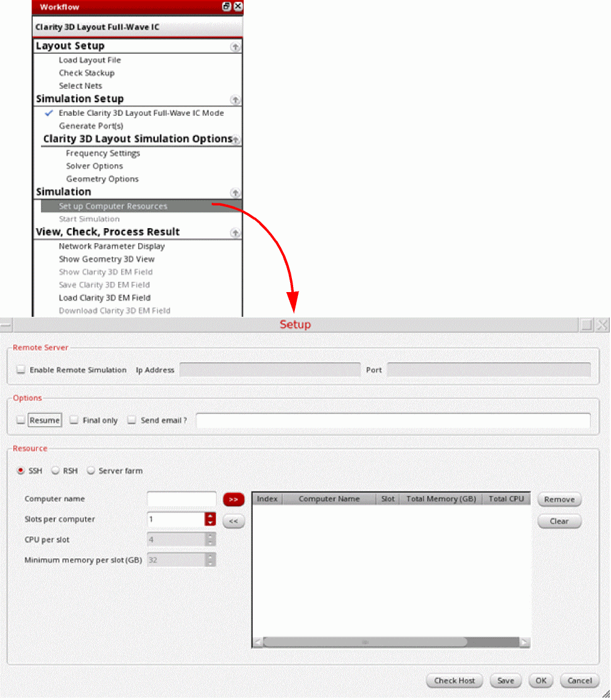Enable Remote Simulation checkbox

(x=21, y=370)
